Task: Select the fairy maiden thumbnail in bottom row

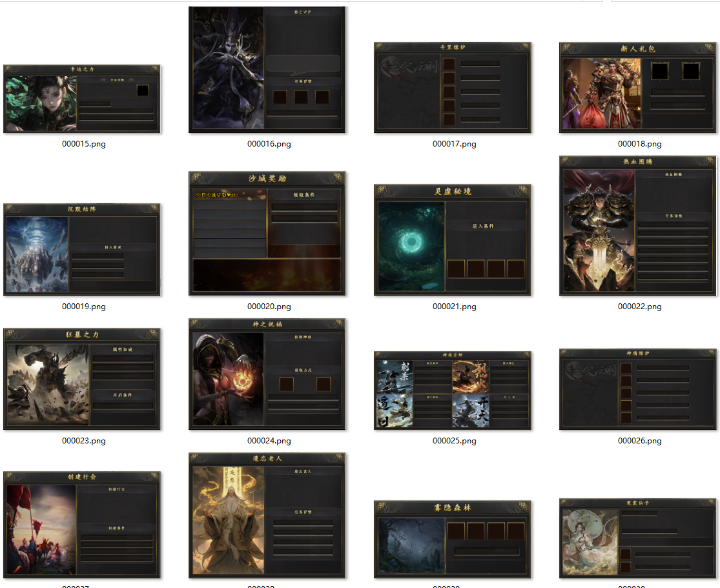Action: [638, 538]
